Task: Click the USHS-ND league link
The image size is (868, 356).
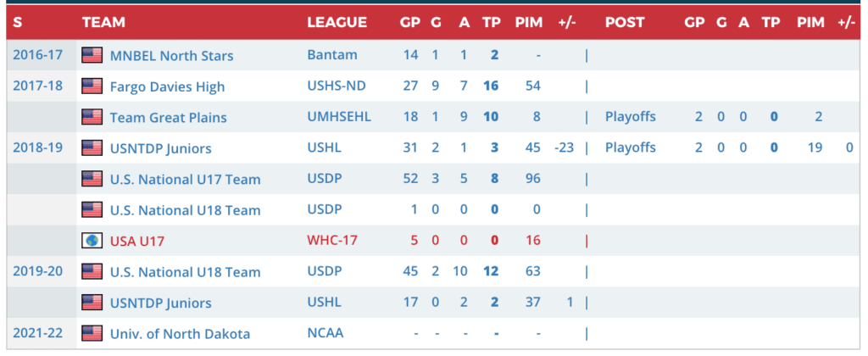Action: click(336, 86)
